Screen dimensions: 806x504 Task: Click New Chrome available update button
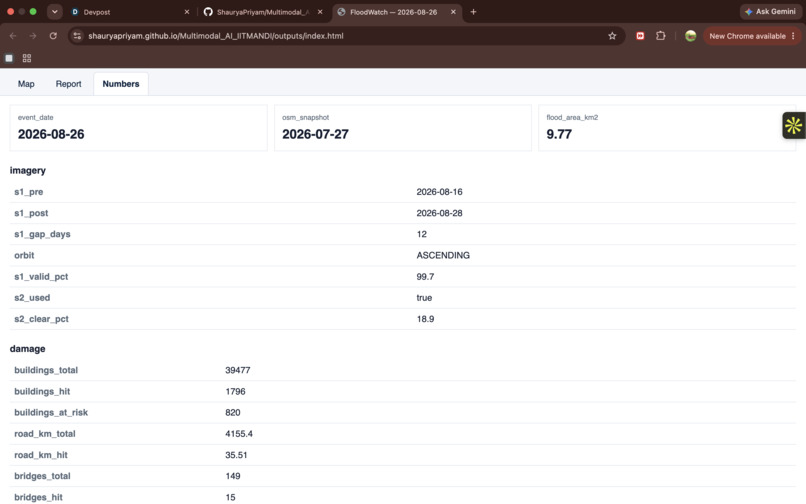click(752, 36)
